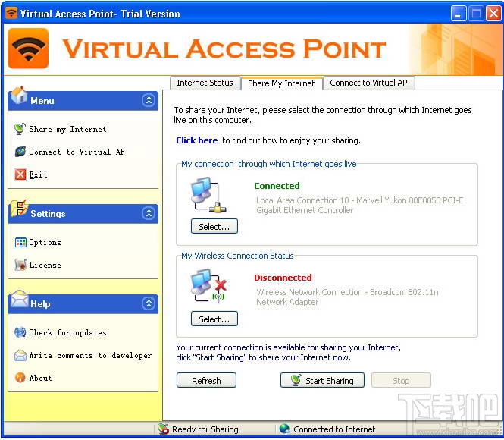This screenshot has height=440, width=504.
Task: Click the Wireless Network Connection Broadcom text
Action: (347, 297)
